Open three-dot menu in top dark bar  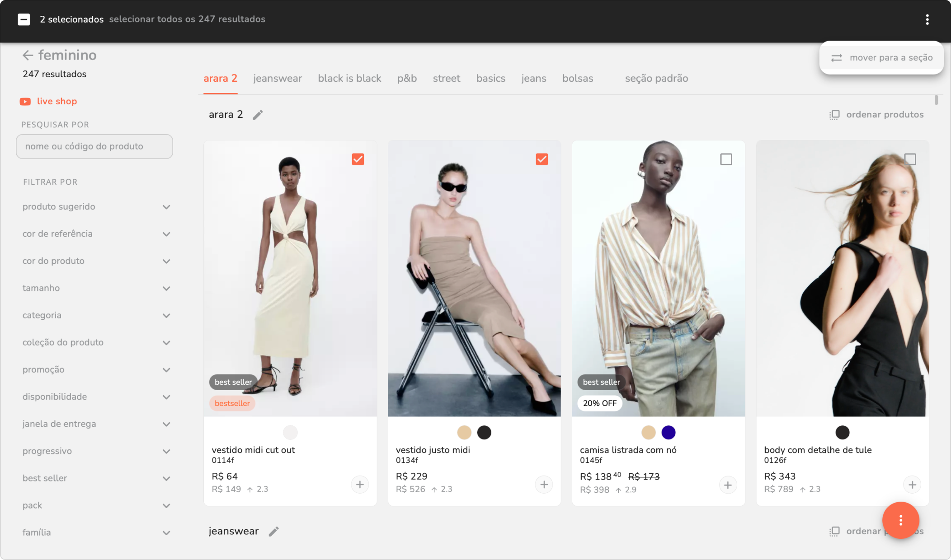pos(927,19)
